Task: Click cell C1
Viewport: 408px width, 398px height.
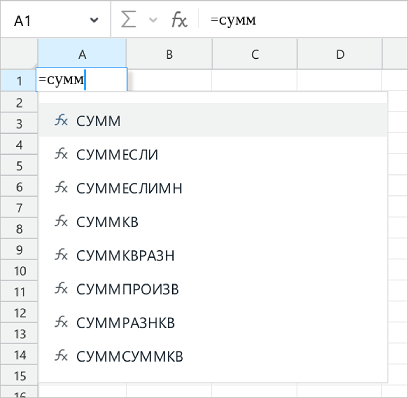Action: [254, 80]
